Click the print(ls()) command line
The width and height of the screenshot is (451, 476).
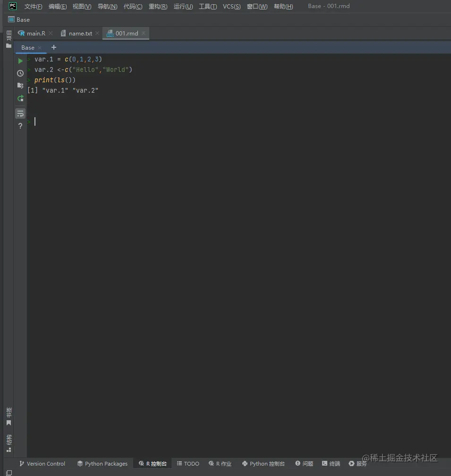point(55,80)
